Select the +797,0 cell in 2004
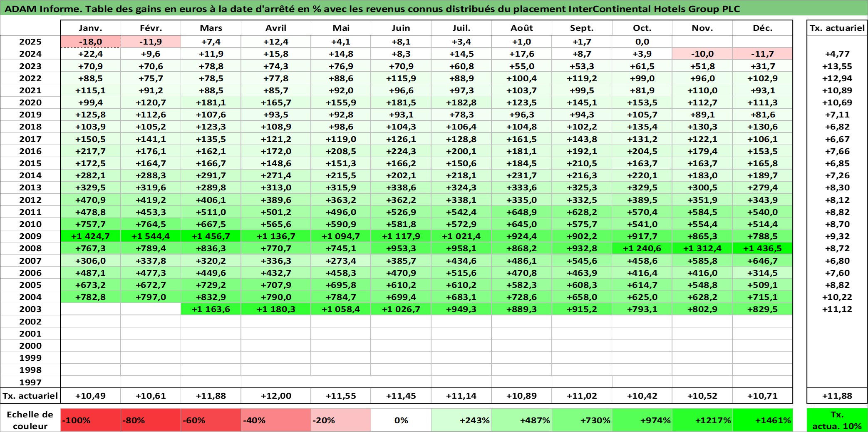This screenshot has height=432, width=868. (151, 297)
